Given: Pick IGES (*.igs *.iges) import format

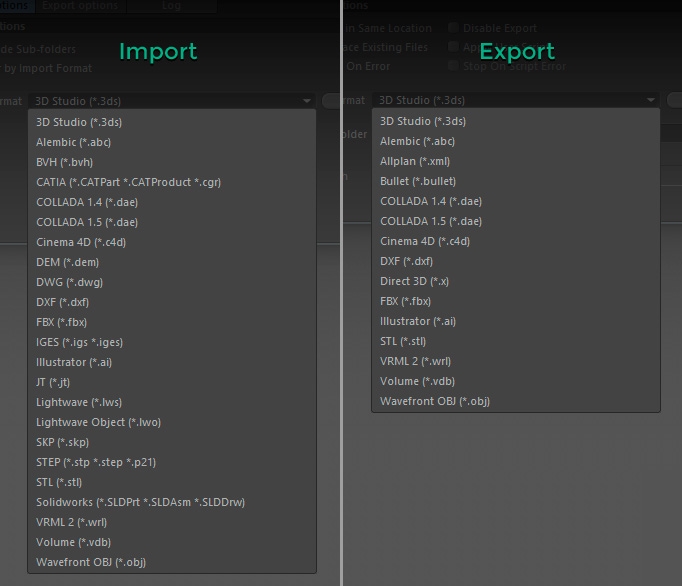Looking at the screenshot, I should (172, 342).
